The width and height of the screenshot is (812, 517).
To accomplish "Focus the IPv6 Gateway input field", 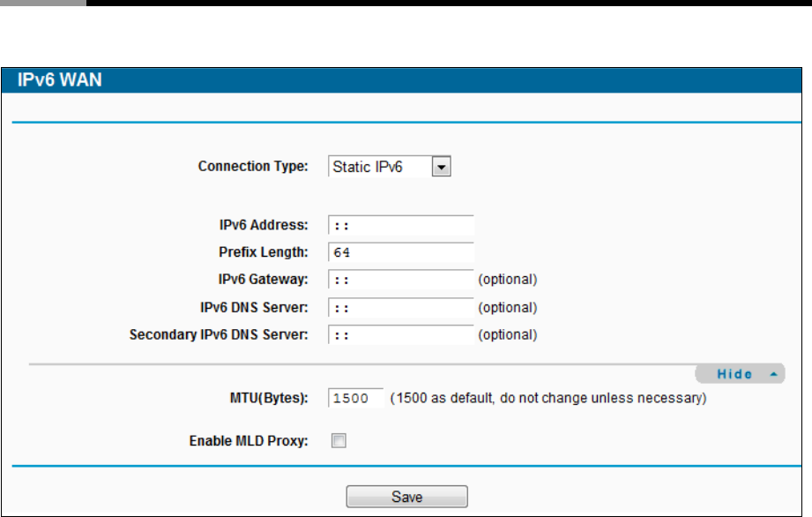I will tap(401, 280).
